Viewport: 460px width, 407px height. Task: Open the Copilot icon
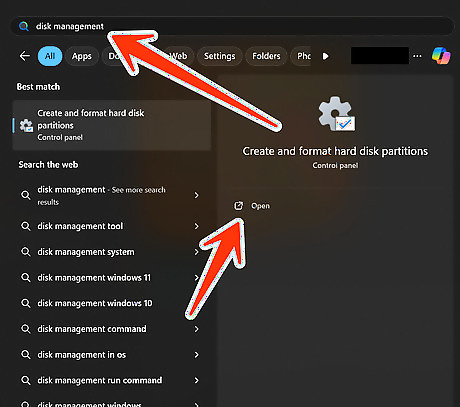[441, 56]
